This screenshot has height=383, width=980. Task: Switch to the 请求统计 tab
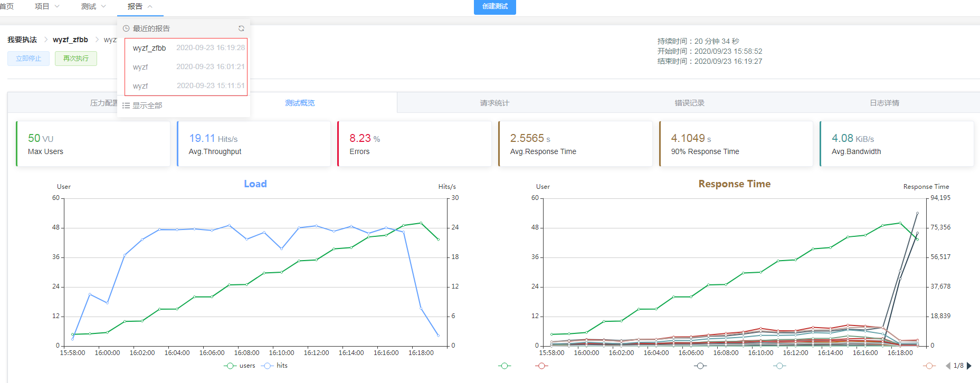click(494, 103)
